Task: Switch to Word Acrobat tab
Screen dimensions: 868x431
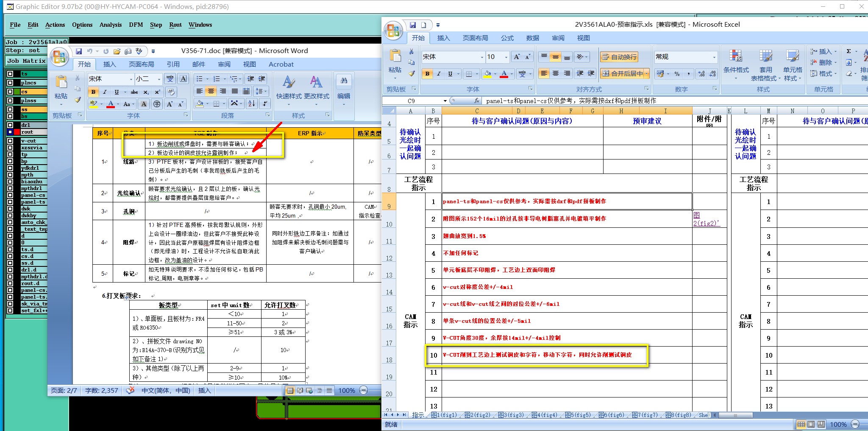Action: point(281,64)
